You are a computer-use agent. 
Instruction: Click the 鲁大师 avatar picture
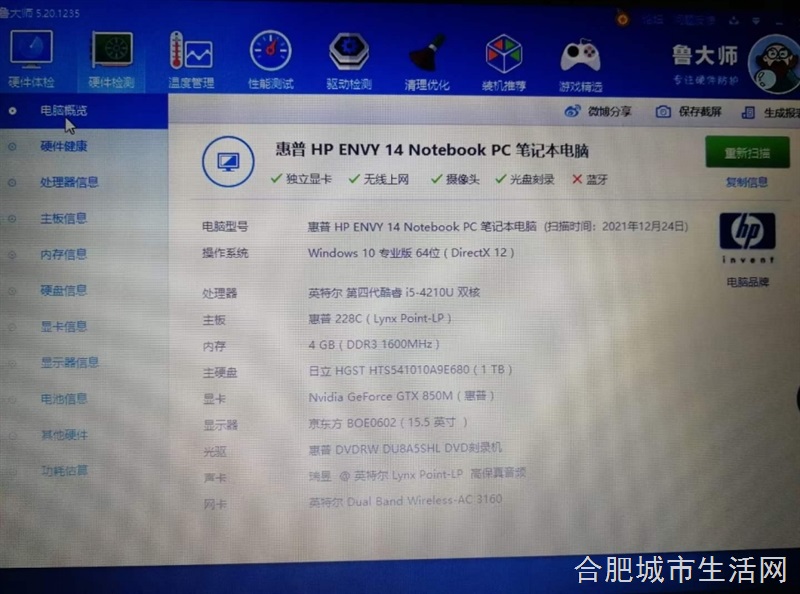774,62
